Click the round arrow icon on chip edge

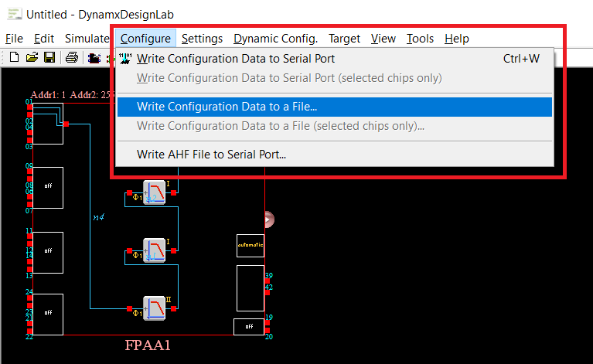coord(269,220)
